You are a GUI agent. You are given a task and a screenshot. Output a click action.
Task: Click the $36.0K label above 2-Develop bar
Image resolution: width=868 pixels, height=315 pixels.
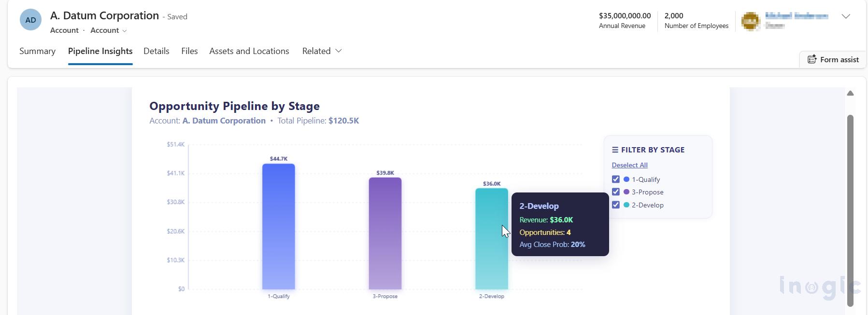point(492,184)
